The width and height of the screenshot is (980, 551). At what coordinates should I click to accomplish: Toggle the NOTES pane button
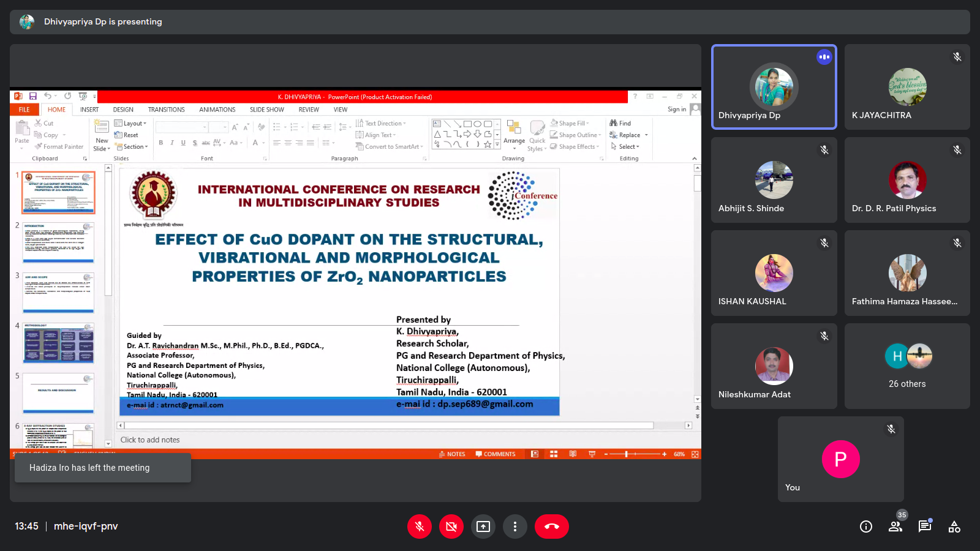coord(452,454)
